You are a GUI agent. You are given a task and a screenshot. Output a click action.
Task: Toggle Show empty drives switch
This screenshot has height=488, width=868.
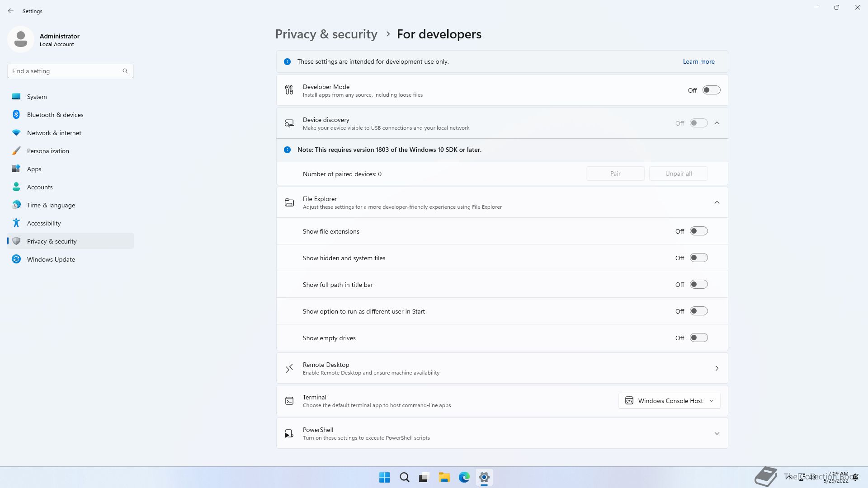coord(698,338)
